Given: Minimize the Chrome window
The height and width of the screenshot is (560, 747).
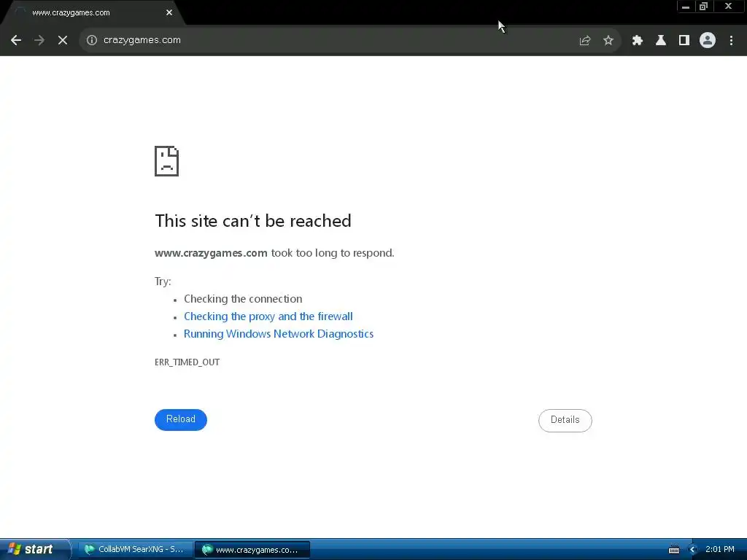Looking at the screenshot, I should tap(686, 7).
